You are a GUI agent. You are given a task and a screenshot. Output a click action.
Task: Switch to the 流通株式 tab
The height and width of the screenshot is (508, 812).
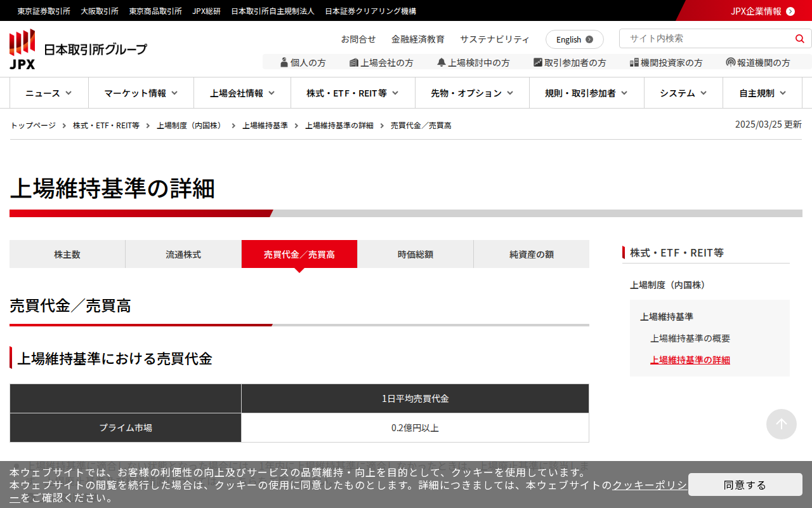coord(183,254)
